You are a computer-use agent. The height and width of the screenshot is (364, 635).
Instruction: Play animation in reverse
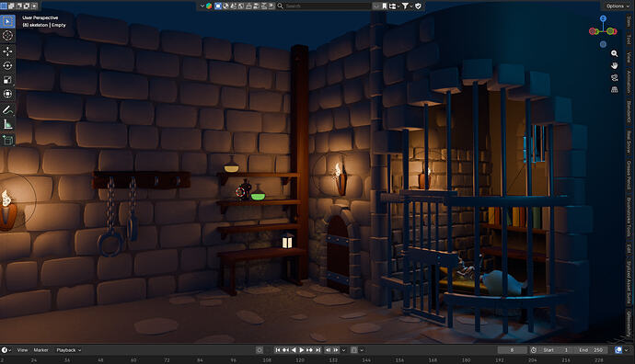[294, 350]
